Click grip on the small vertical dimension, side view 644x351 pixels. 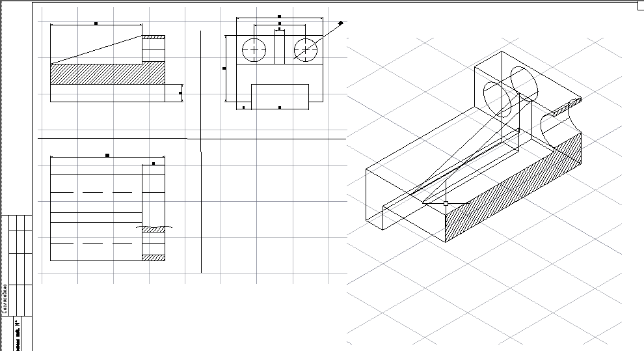[x=181, y=94]
